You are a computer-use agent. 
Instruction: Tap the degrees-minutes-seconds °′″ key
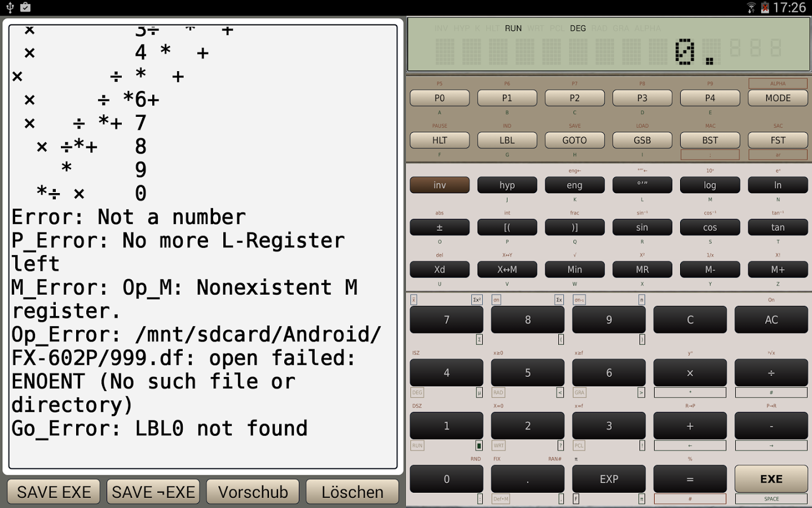[x=642, y=185]
